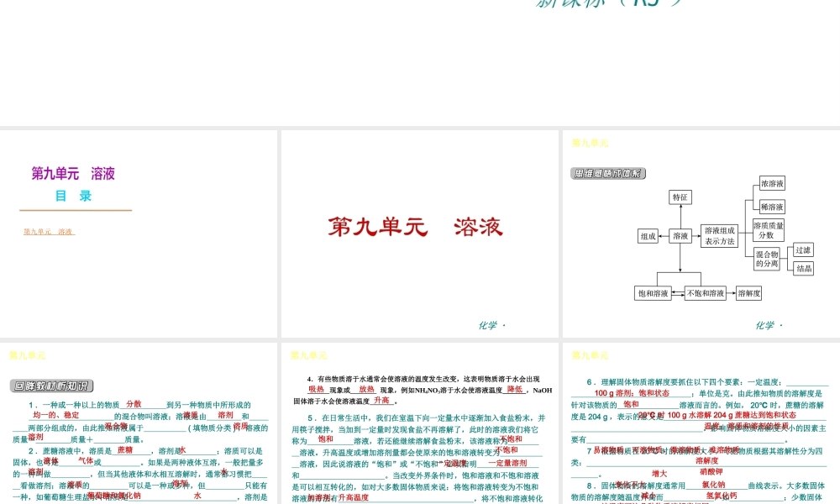Click the '稀溶液' box
840x504 pixels.
point(772,207)
